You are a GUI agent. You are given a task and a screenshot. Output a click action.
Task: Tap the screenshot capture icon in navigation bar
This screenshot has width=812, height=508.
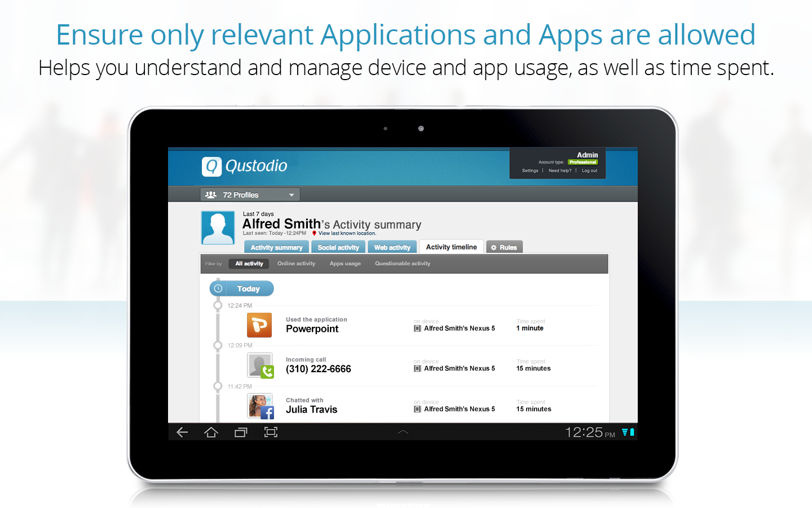coord(271,432)
